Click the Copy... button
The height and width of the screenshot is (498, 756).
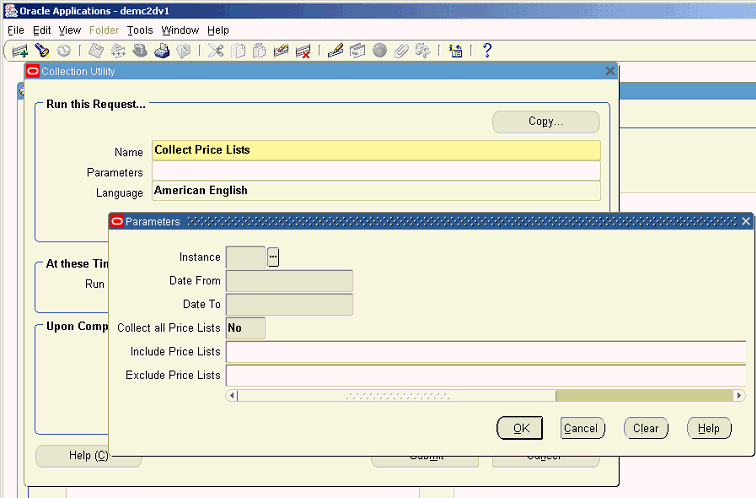pos(546,121)
